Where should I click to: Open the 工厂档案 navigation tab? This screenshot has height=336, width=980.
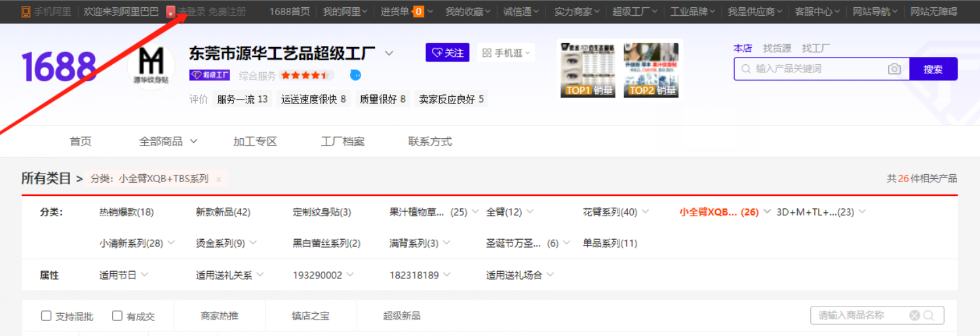pyautogui.click(x=343, y=141)
